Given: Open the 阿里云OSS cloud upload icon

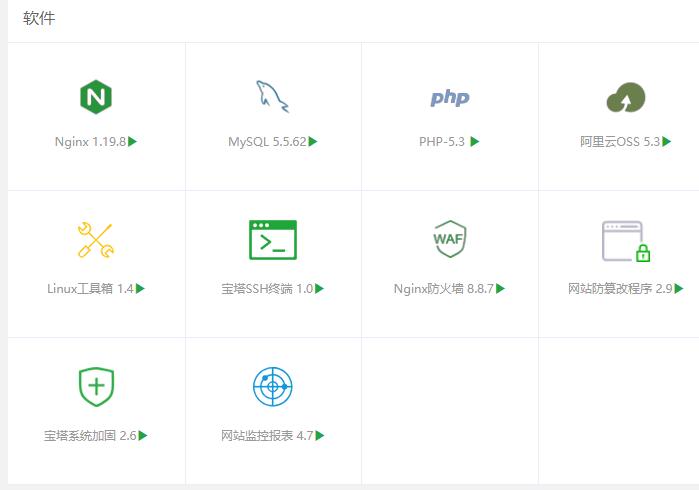Looking at the screenshot, I should [626, 97].
